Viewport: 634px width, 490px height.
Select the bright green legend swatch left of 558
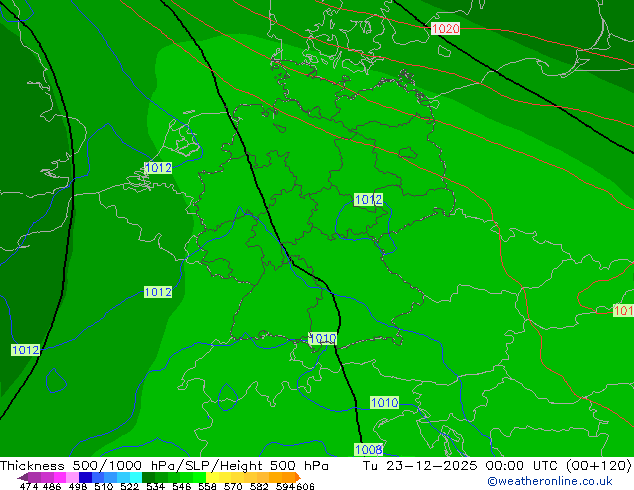199,477
